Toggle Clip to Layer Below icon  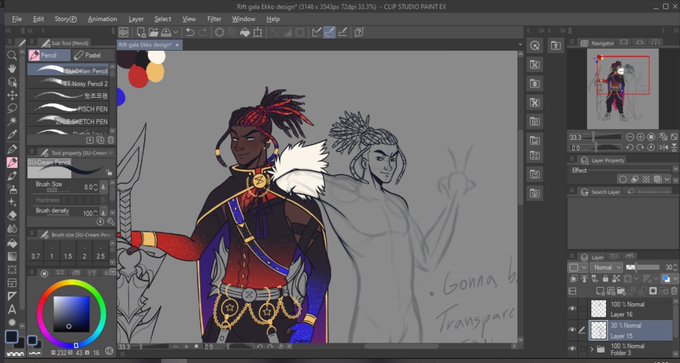(574, 279)
